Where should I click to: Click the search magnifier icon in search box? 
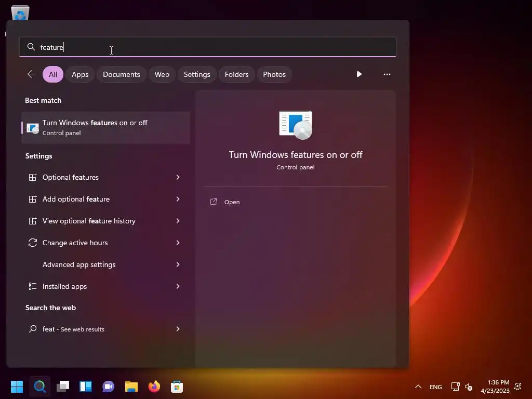point(31,47)
